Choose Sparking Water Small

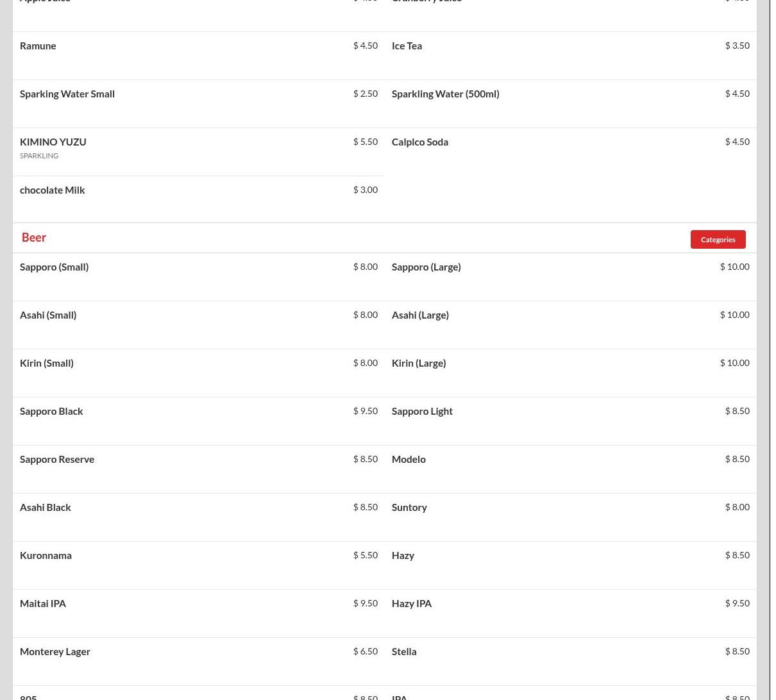(67, 94)
